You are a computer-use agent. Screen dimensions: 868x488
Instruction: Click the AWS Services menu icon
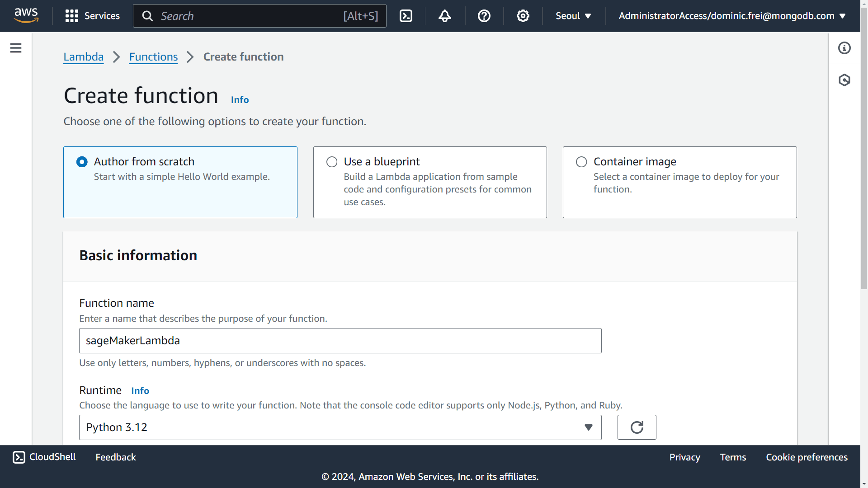pyautogui.click(x=71, y=15)
